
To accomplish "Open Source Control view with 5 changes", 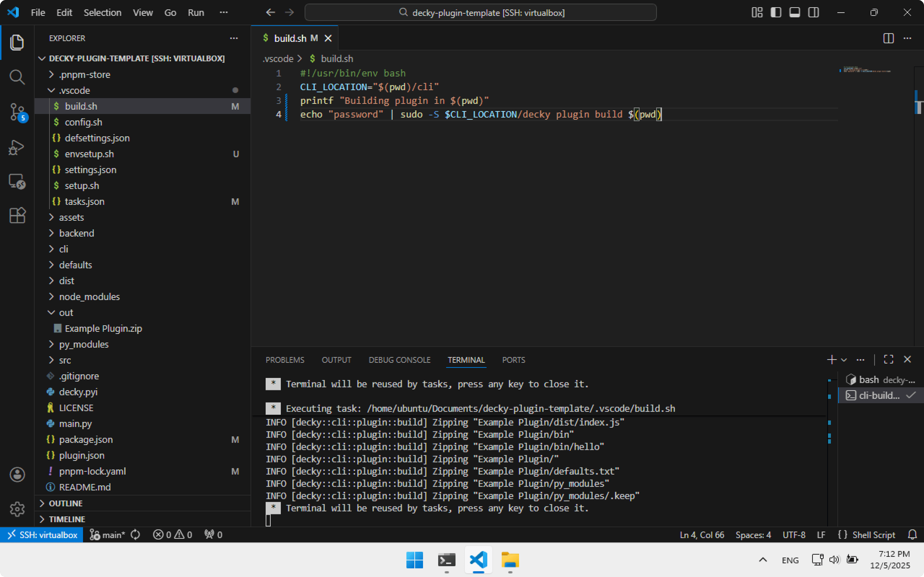I will [x=17, y=112].
